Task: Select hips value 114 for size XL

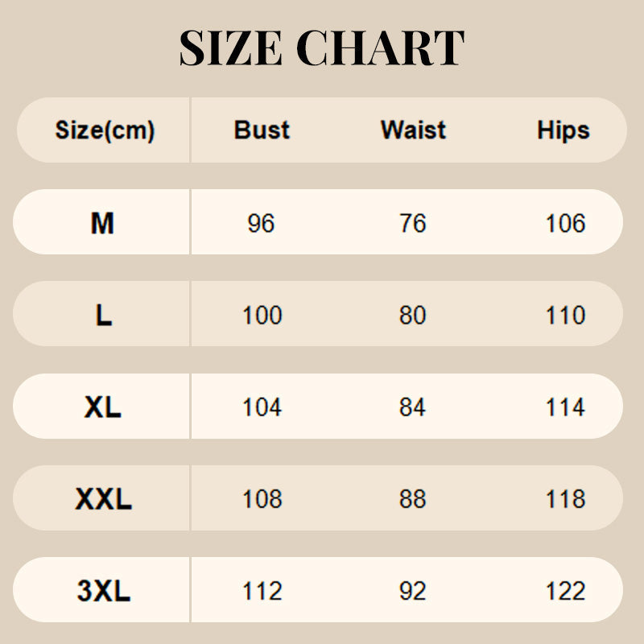Action: [x=565, y=407]
